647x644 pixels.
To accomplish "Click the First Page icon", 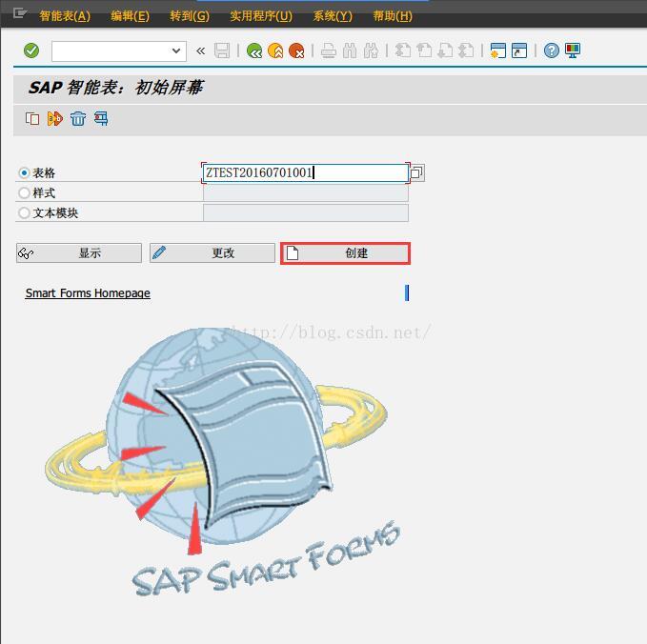I will [x=403, y=50].
